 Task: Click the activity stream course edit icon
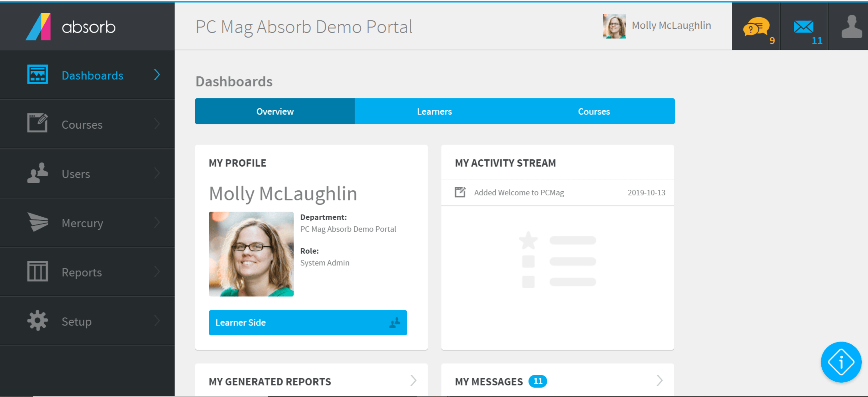point(460,192)
